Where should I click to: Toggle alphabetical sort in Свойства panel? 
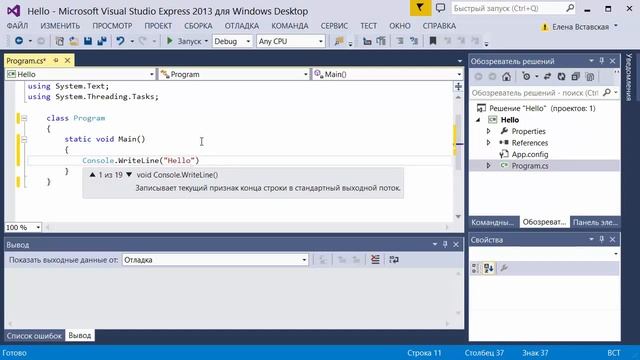[x=489, y=268]
